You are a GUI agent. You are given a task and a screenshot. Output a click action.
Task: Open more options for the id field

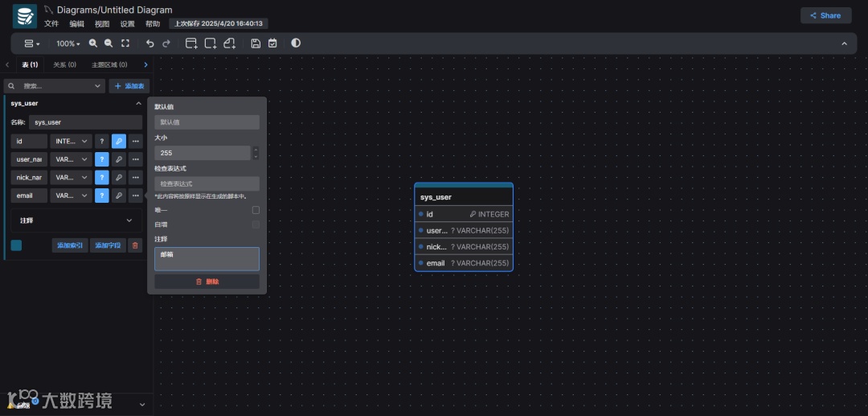(x=136, y=142)
